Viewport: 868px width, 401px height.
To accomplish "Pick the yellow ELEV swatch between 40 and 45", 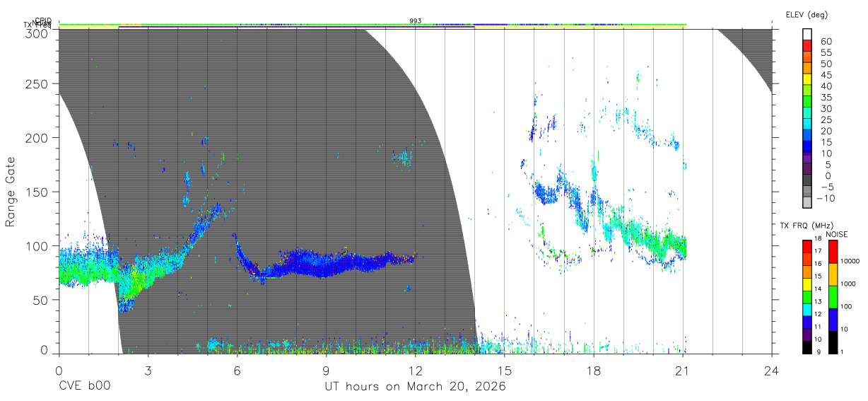I will [808, 80].
